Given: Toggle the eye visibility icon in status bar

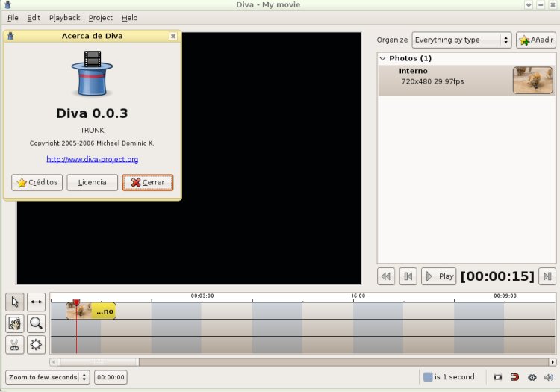Looking at the screenshot, I should tap(532, 377).
